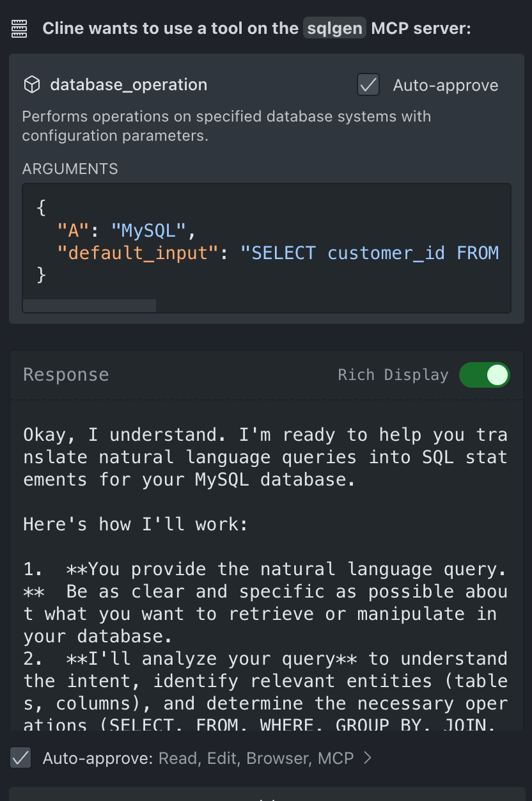Click the cube icon beside database_operation
The height and width of the screenshot is (801, 532).
coord(32,84)
